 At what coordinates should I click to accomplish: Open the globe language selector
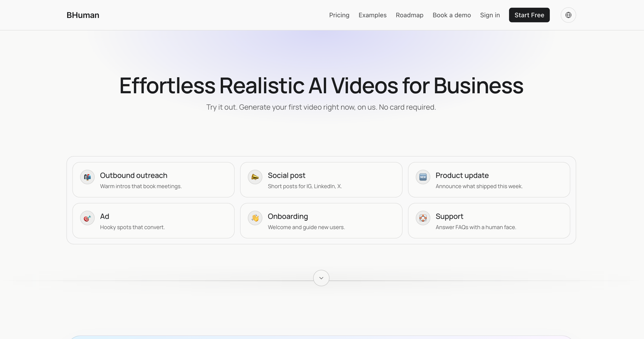pos(568,15)
